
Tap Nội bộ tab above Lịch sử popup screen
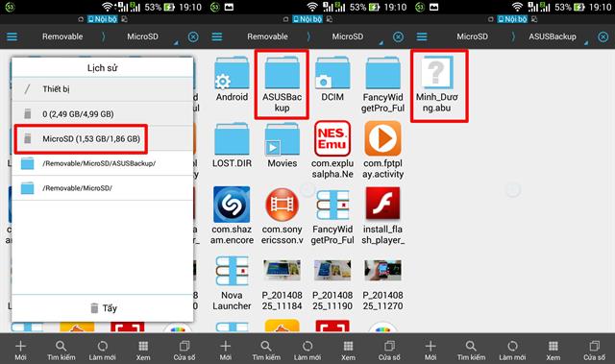102,19
